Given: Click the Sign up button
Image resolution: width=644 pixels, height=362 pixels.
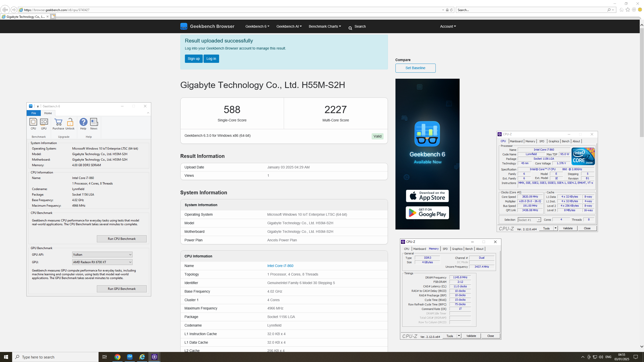Looking at the screenshot, I should [194, 59].
